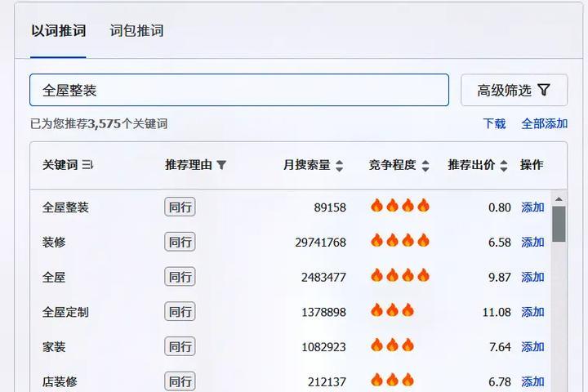Image resolution: width=588 pixels, height=392 pixels.
Task: Click the competition flame icons for 家装
Action: tap(392, 345)
